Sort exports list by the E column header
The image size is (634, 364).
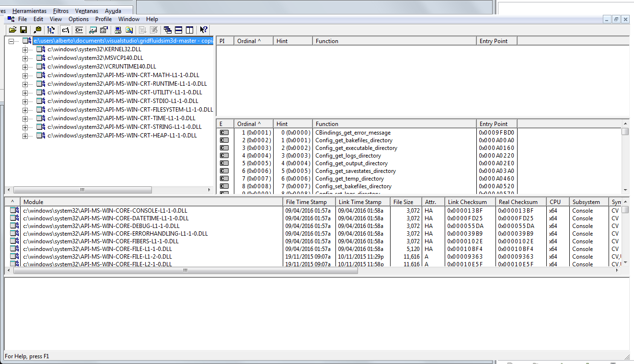click(225, 124)
